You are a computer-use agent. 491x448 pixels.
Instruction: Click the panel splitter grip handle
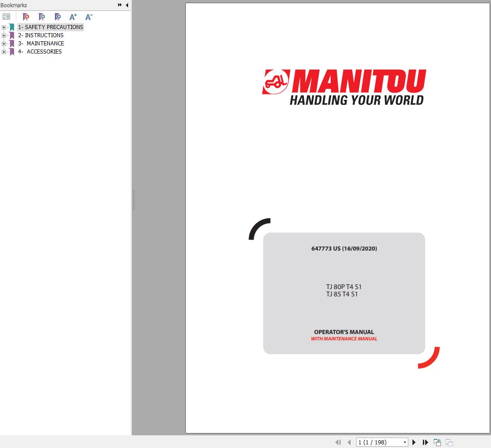coord(134,200)
